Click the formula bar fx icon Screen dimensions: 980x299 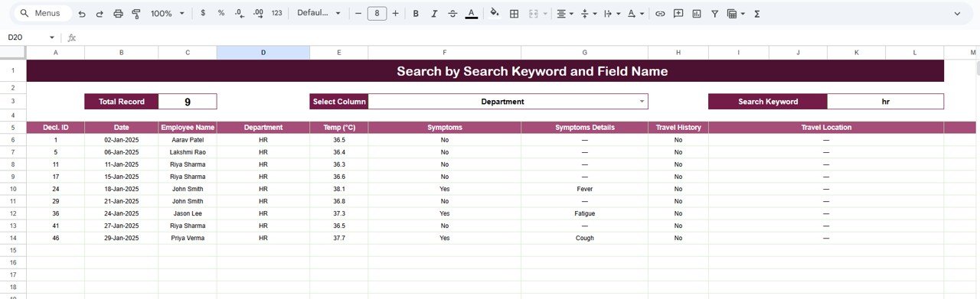[72, 37]
